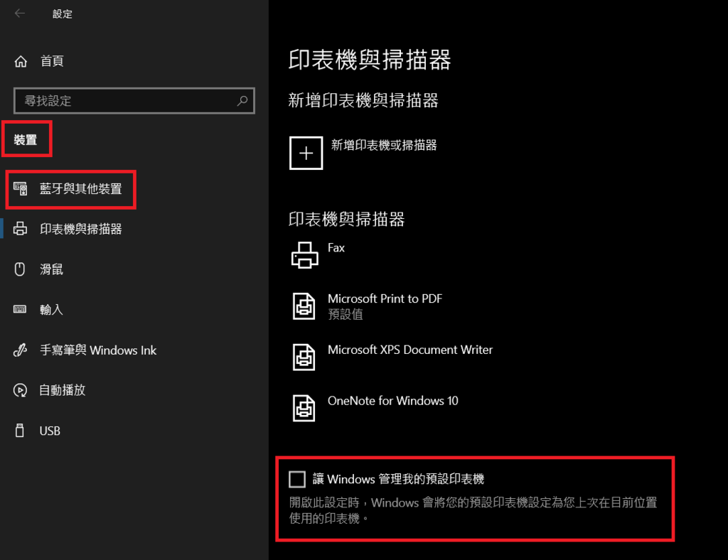
Task: Select 印表機與掃描器 in sidebar
Action: tap(80, 229)
